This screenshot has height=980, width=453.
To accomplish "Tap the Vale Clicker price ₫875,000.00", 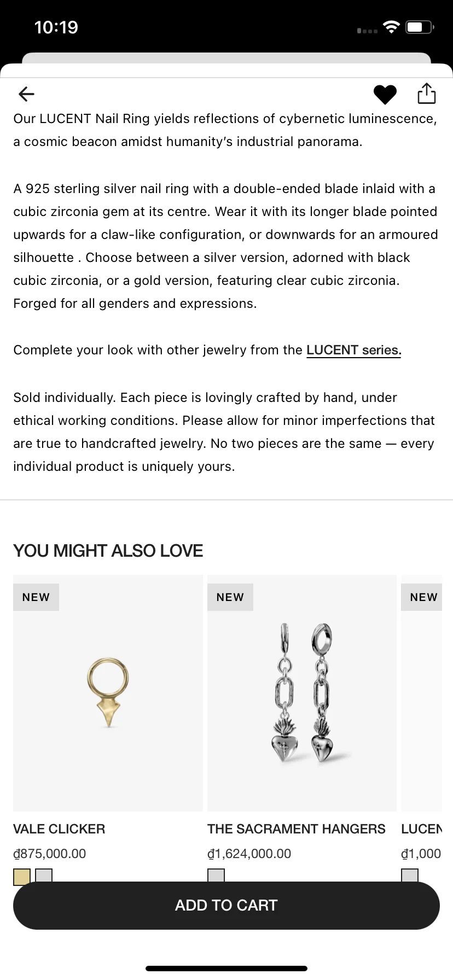I will coord(50,854).
